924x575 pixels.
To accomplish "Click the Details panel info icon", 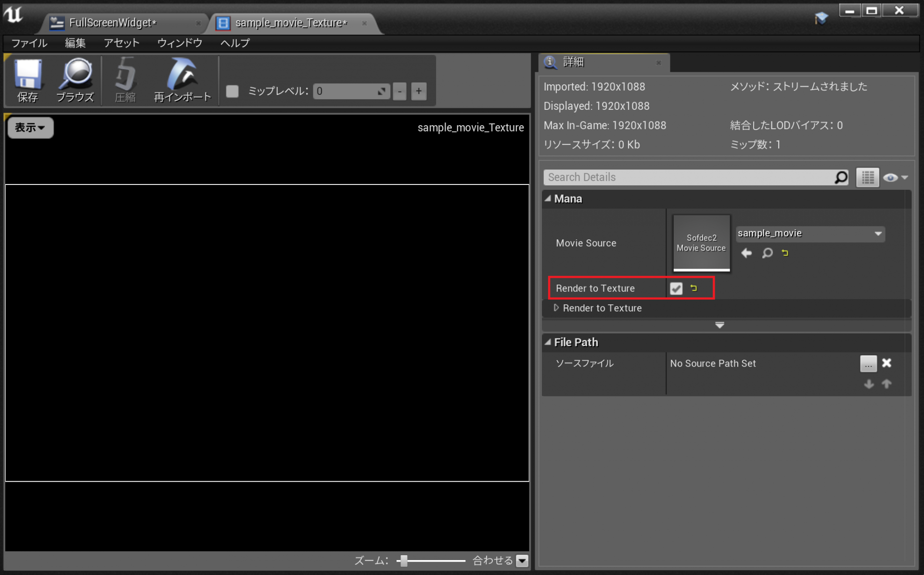I will (x=550, y=62).
